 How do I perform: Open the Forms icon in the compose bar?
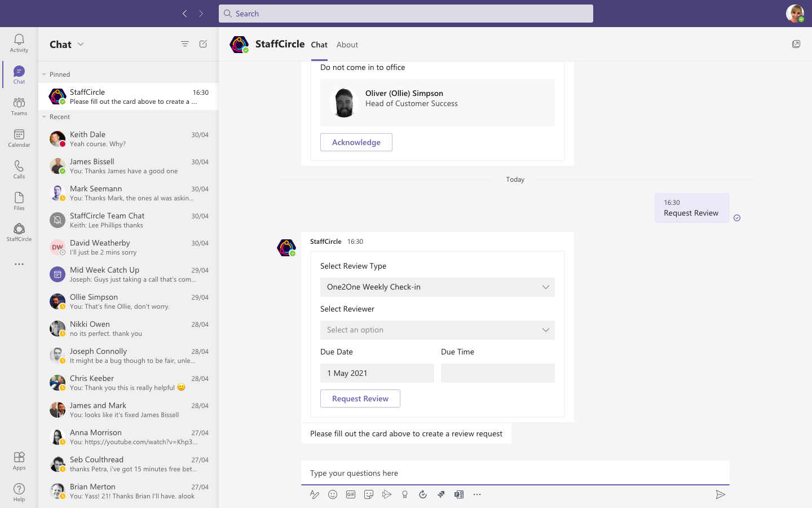[459, 494]
